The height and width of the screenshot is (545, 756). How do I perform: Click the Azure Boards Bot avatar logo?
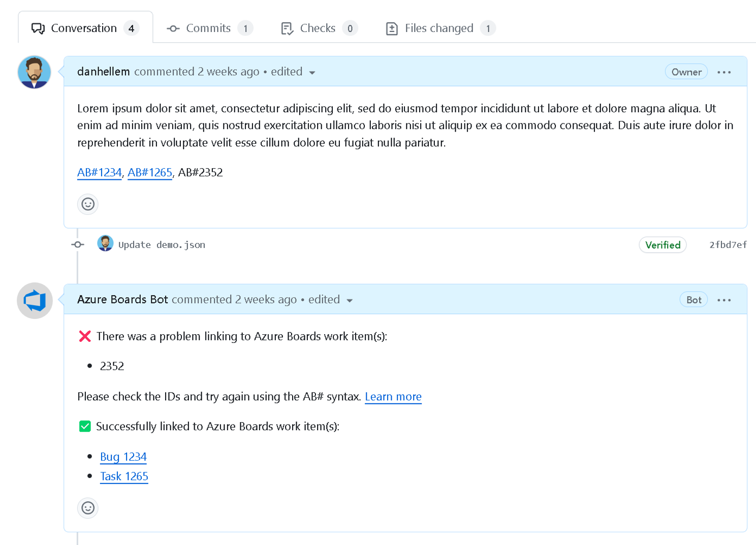point(34,300)
